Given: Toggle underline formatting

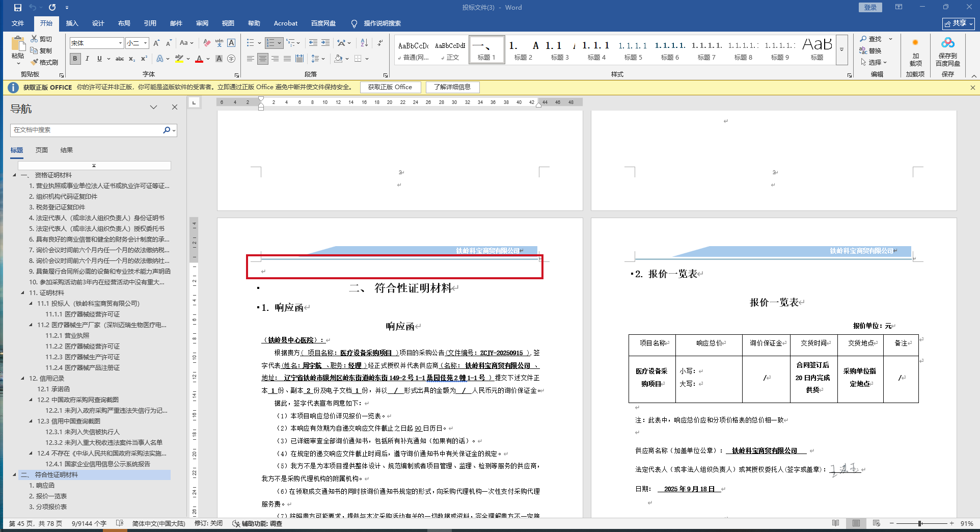Looking at the screenshot, I should coord(99,59).
